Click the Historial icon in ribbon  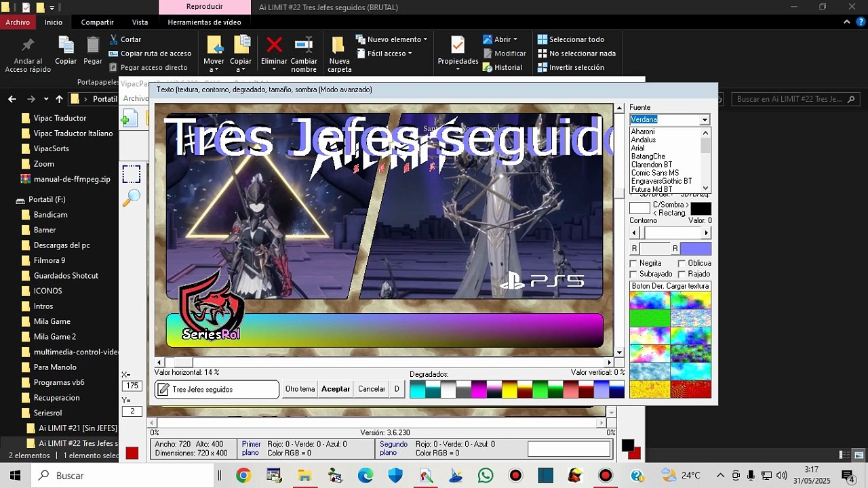(x=487, y=67)
